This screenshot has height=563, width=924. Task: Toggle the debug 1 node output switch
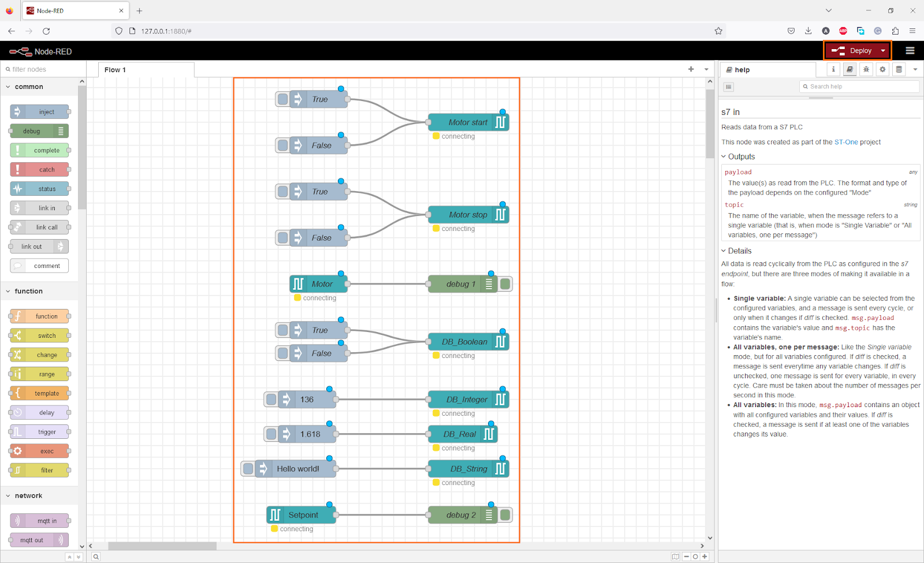(x=505, y=284)
